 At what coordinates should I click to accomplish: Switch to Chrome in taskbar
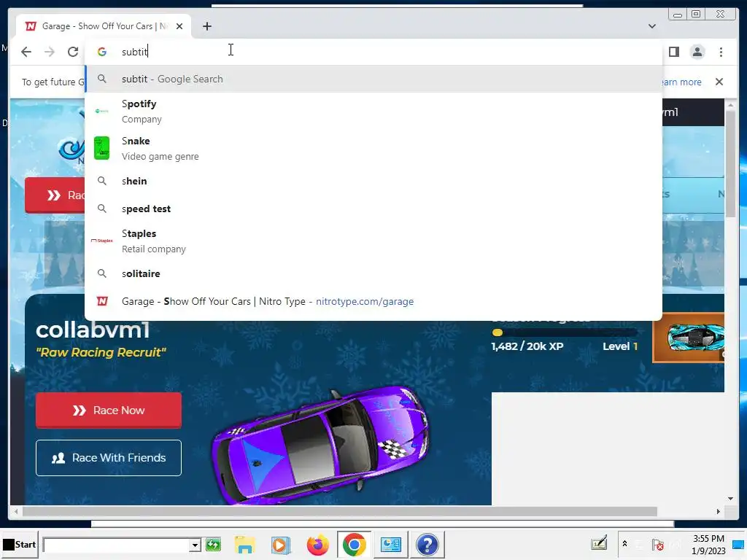(x=354, y=544)
